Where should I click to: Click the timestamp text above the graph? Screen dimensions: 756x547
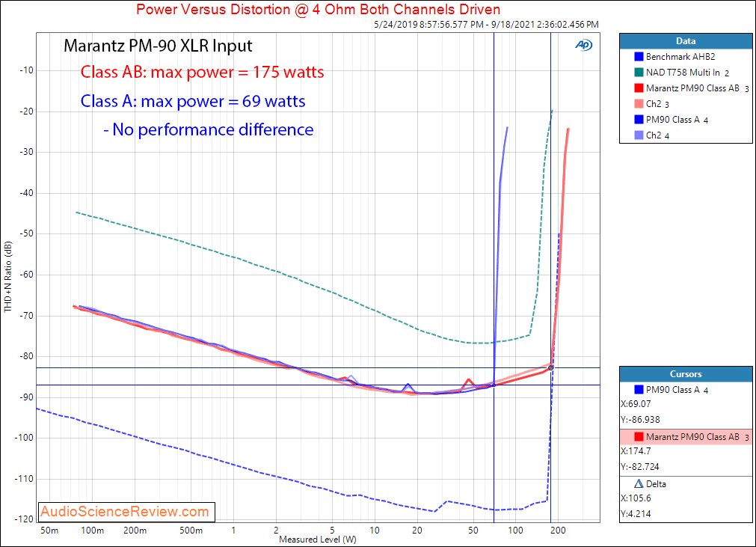coord(487,24)
